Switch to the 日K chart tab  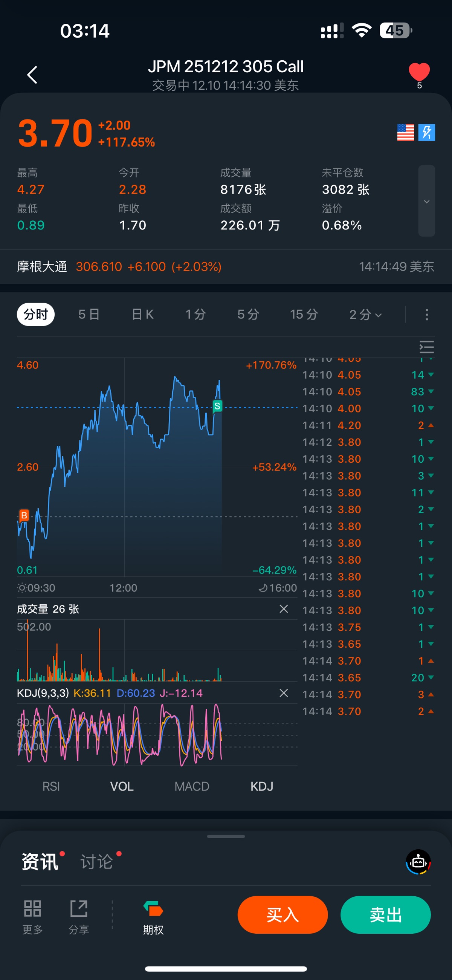(143, 315)
